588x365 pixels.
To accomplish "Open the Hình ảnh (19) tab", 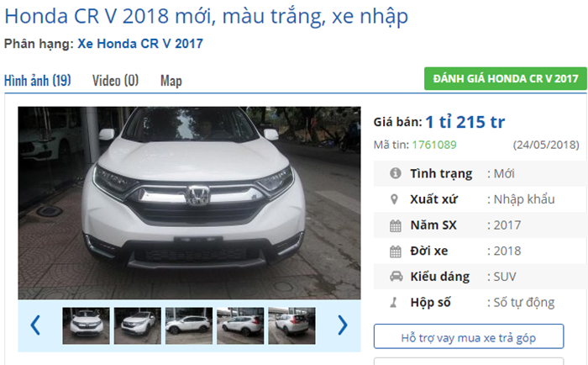I will pos(38,81).
